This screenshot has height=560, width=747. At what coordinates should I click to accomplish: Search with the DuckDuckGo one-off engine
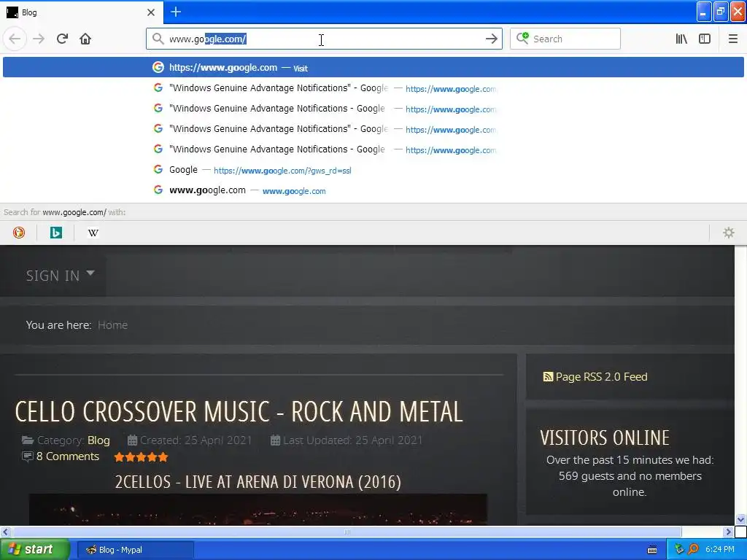click(18, 233)
